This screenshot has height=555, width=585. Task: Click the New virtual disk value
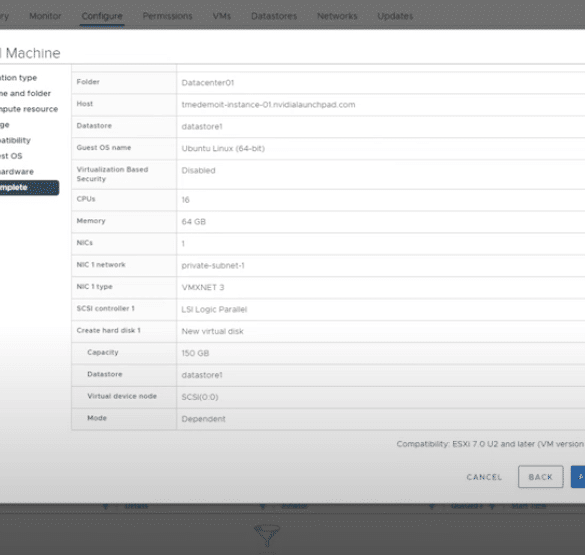coord(212,331)
